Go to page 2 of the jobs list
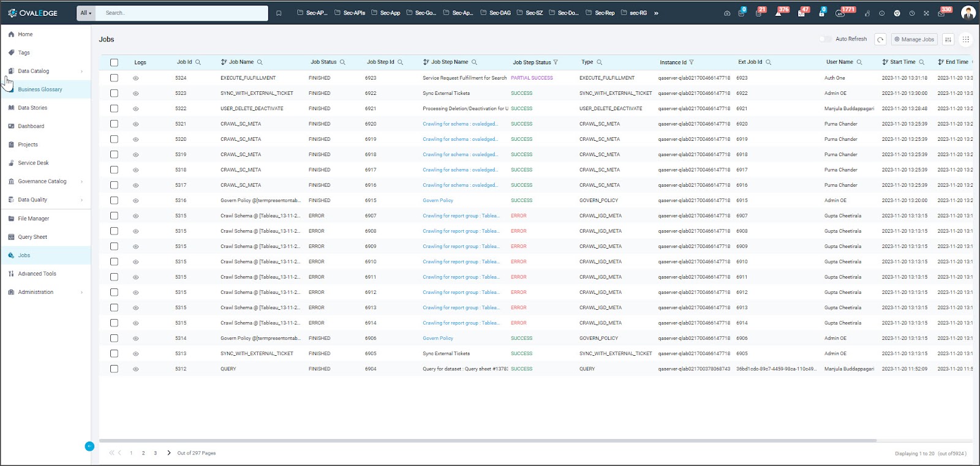Image resolution: width=980 pixels, height=466 pixels. coord(143,453)
